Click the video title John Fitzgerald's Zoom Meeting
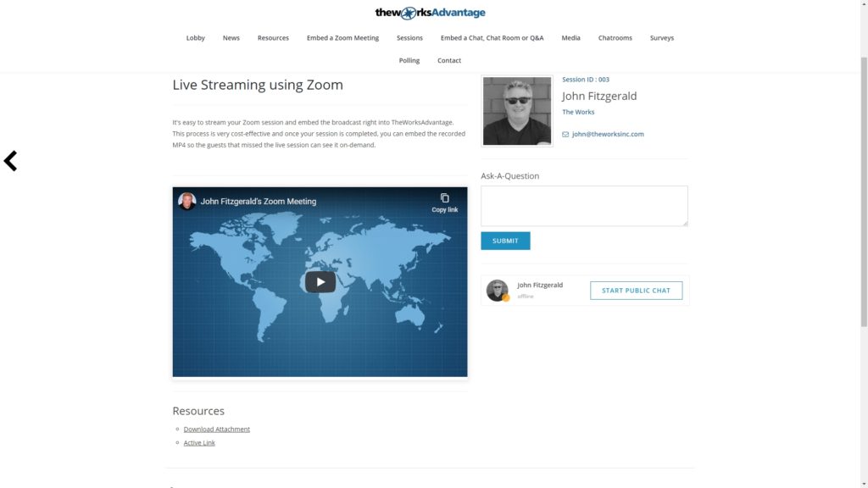The width and height of the screenshot is (868, 488). pyautogui.click(x=259, y=202)
